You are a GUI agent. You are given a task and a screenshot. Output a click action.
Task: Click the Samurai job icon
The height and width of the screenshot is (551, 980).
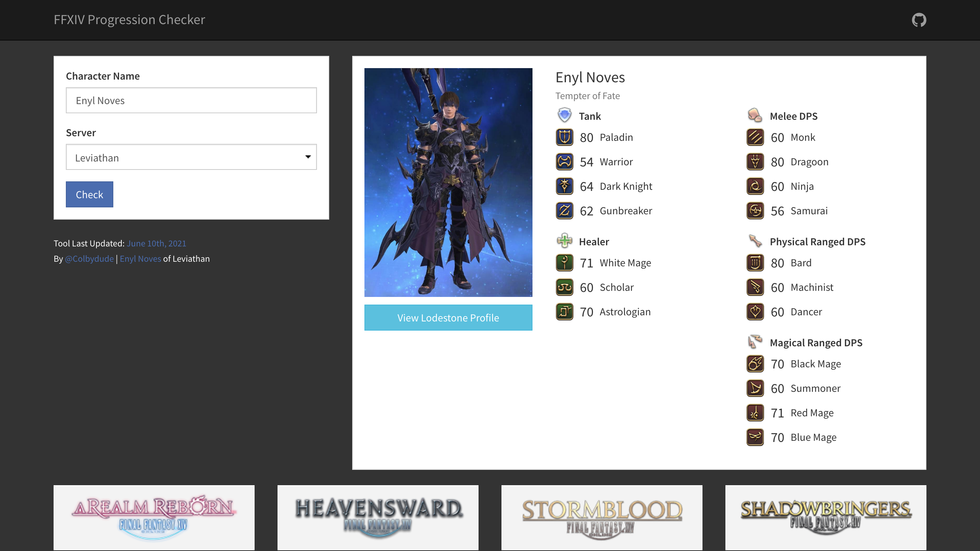coord(755,211)
